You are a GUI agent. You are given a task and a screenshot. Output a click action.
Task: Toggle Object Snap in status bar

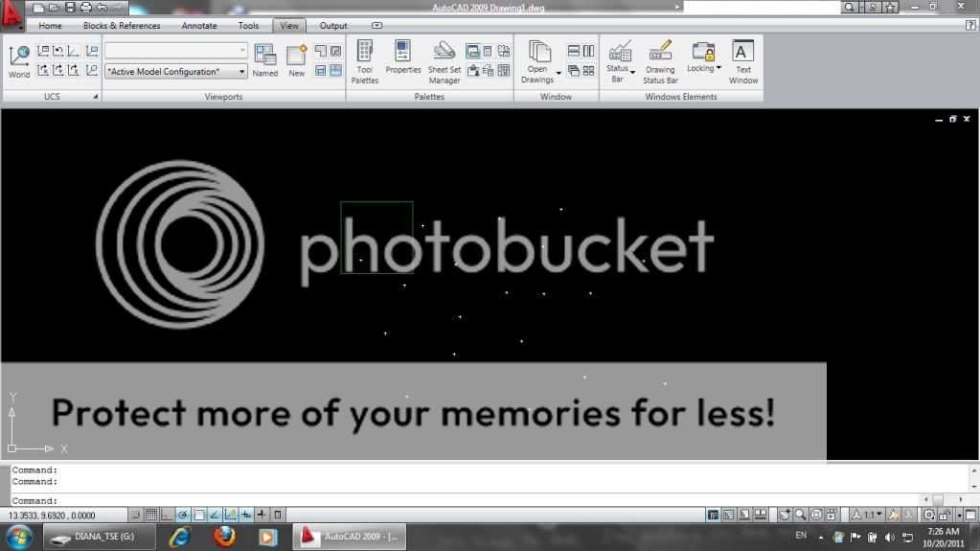click(x=198, y=515)
